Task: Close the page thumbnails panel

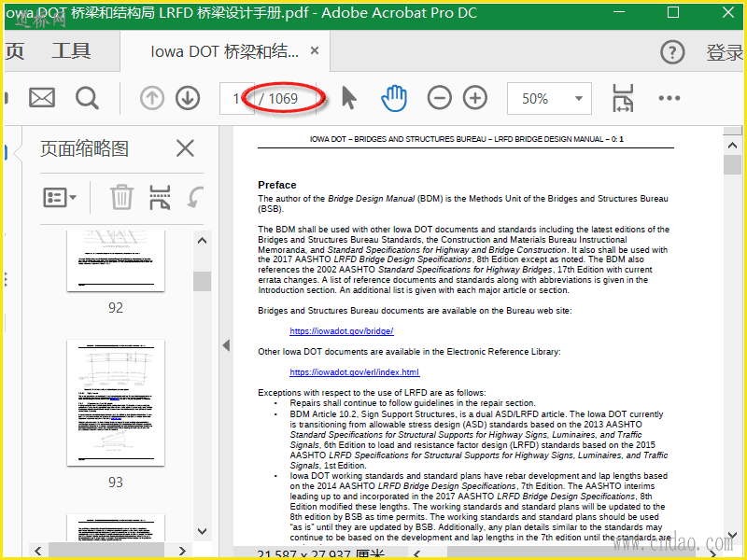Action: (x=185, y=148)
